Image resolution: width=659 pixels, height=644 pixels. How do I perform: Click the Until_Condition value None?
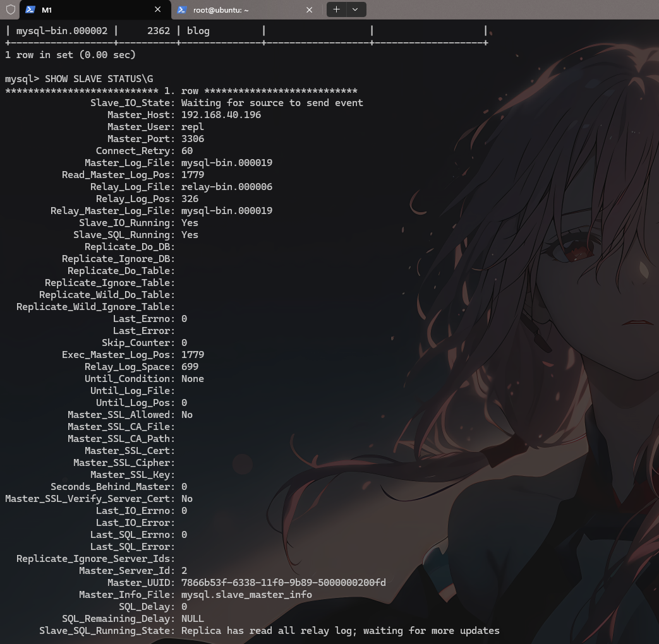coord(193,378)
